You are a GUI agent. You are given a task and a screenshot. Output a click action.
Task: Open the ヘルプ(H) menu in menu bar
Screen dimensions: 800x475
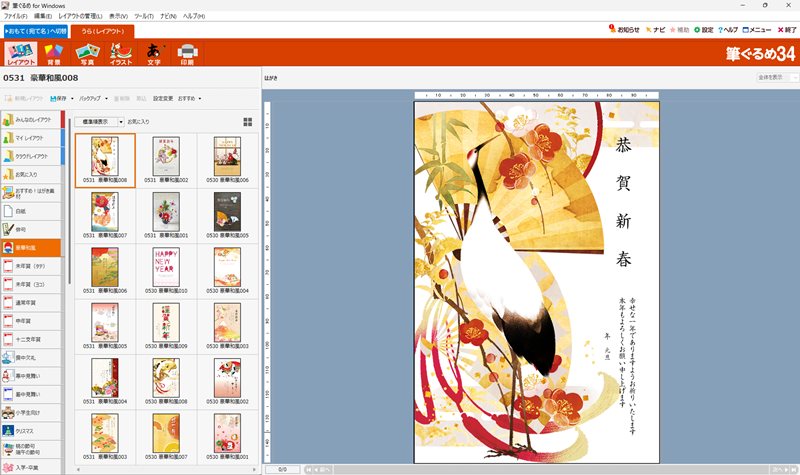[x=194, y=16]
